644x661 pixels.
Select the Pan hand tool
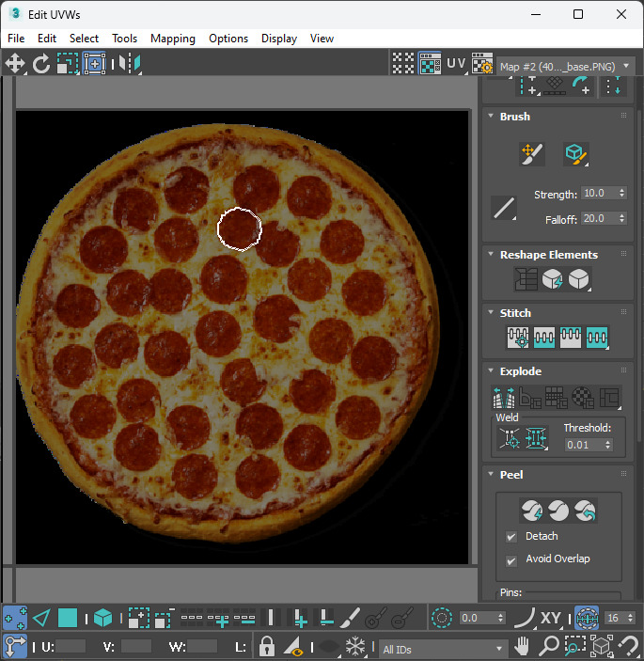(x=522, y=646)
